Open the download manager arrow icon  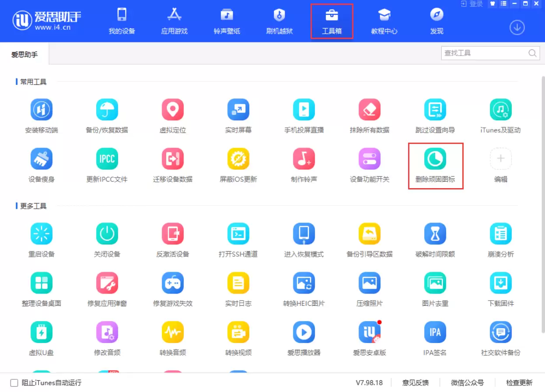click(x=517, y=28)
